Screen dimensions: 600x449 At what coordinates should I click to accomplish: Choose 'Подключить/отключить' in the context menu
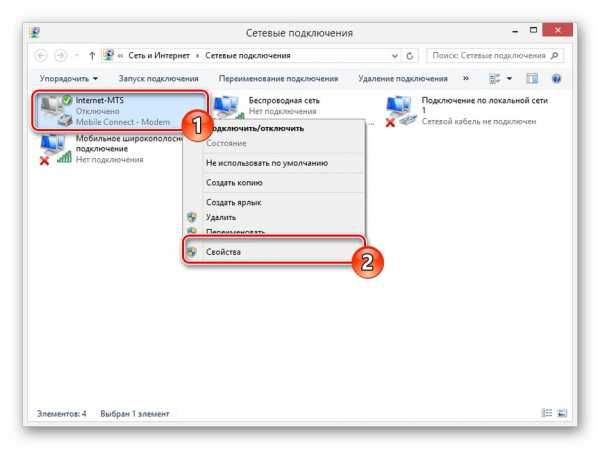(274, 129)
